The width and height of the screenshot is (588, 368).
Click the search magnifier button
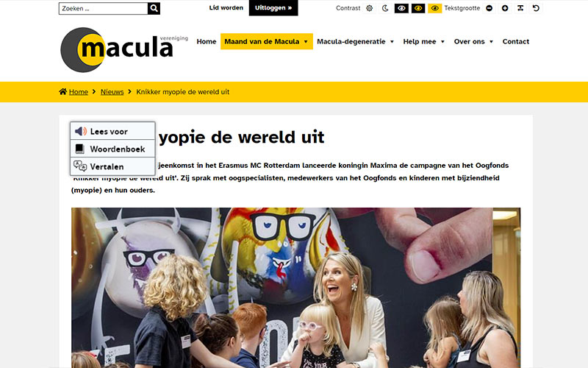coord(154,8)
